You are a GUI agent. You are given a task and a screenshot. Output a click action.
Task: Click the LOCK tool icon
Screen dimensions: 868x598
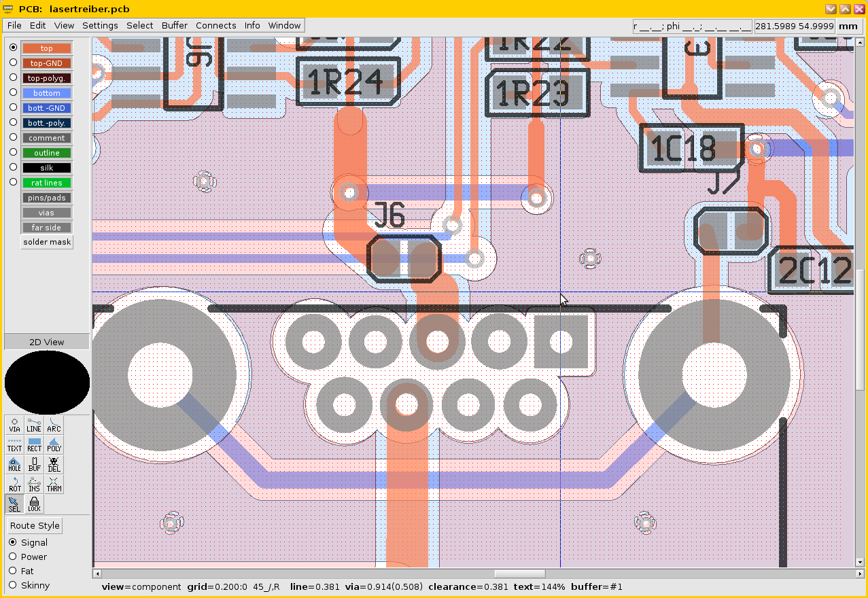click(34, 504)
